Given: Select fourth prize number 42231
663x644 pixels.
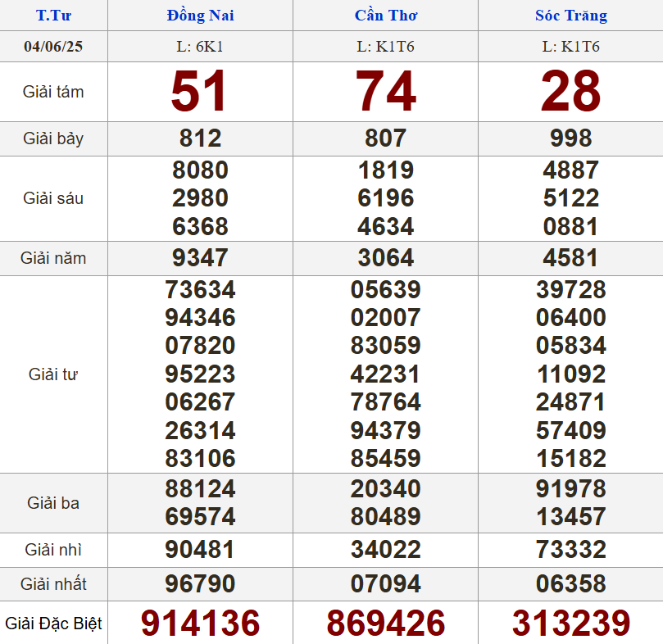Looking at the screenshot, I should coord(385,374).
